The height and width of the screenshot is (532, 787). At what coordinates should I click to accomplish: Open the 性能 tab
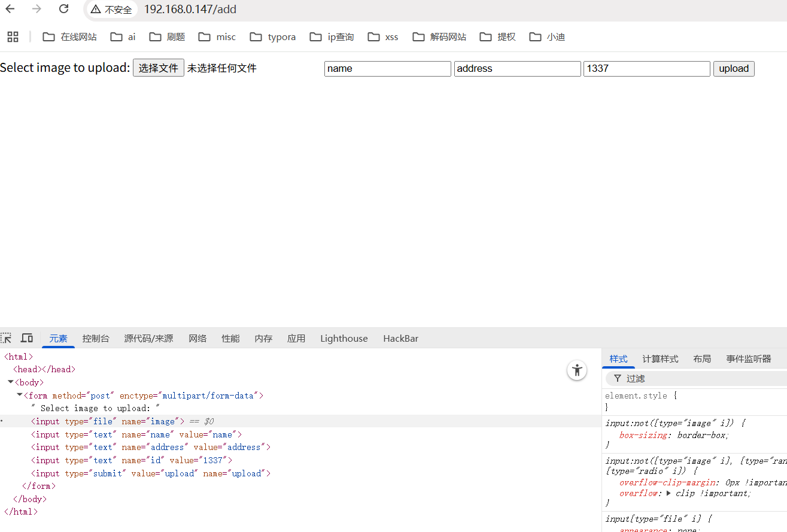click(x=230, y=339)
